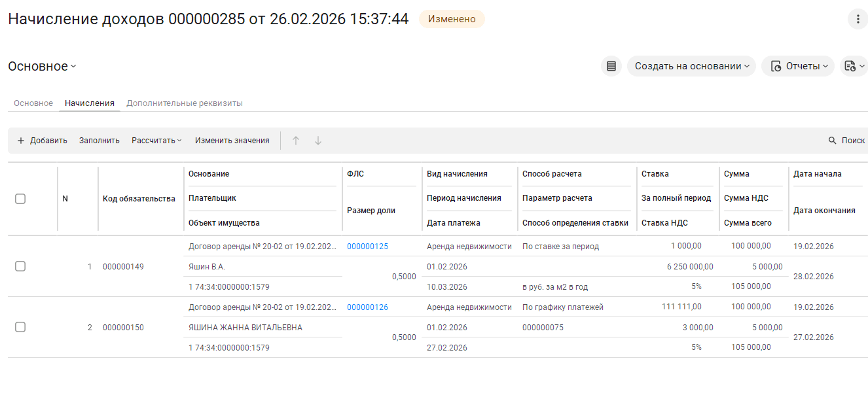This screenshot has height=395, width=868.
Task: Open the document actions icon dropdown
Action: (854, 66)
